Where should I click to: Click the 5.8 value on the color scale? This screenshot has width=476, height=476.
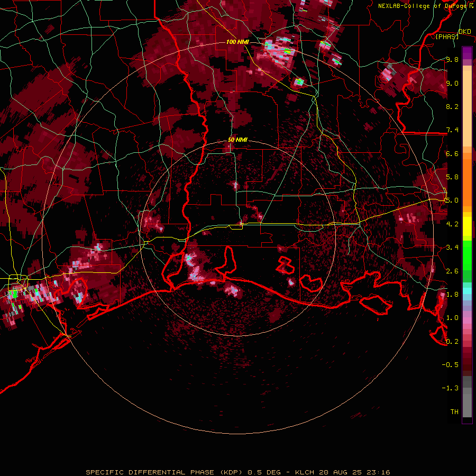pyautogui.click(x=452, y=177)
